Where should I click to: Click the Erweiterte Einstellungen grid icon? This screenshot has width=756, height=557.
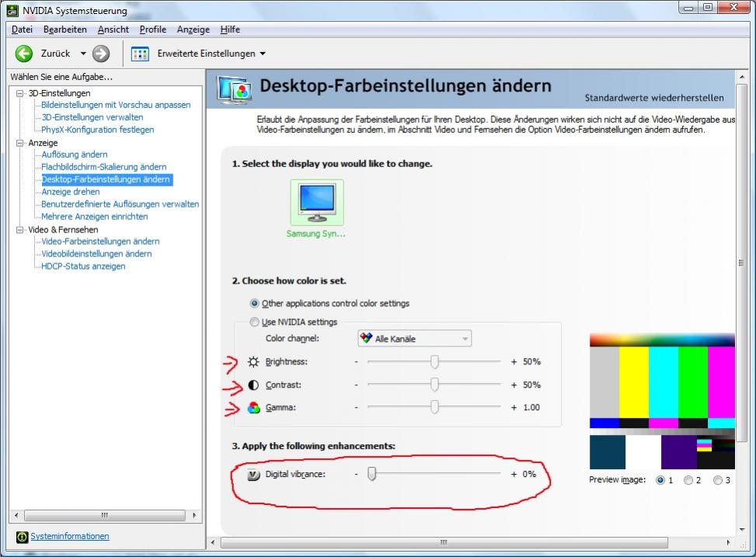pos(140,54)
